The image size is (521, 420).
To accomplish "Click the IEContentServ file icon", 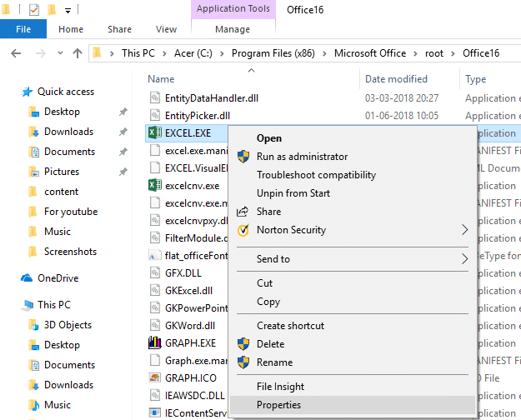I will (155, 412).
